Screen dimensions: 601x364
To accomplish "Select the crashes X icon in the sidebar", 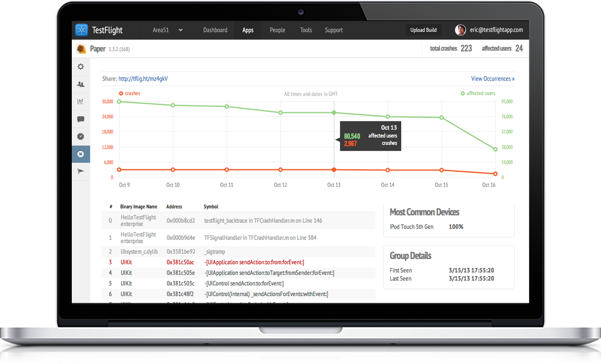I will [x=81, y=154].
